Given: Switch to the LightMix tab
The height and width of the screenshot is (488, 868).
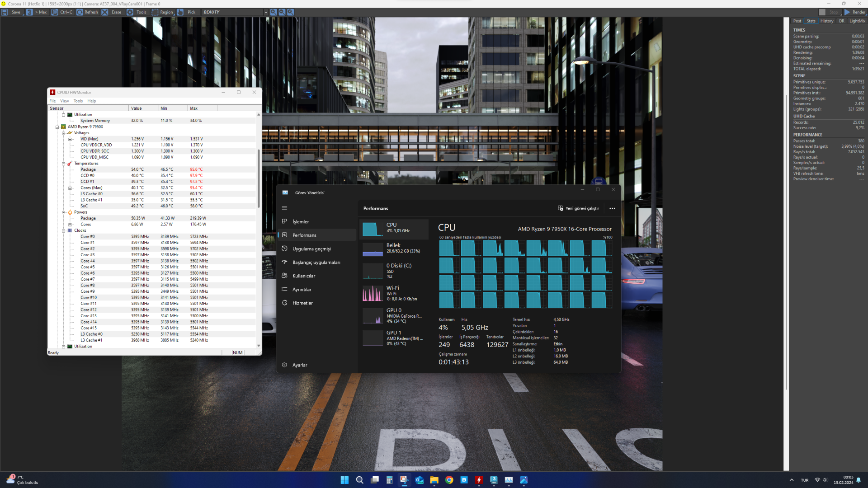Looking at the screenshot, I should [857, 21].
